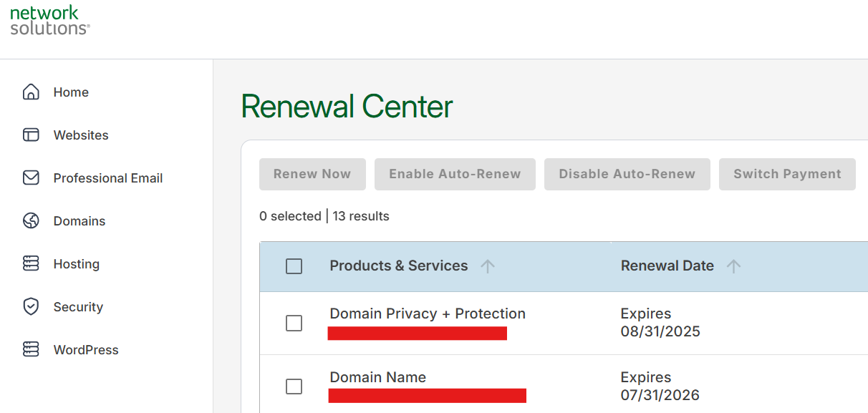Open the Domains menu item
The width and height of the screenshot is (868, 413).
[x=79, y=221]
